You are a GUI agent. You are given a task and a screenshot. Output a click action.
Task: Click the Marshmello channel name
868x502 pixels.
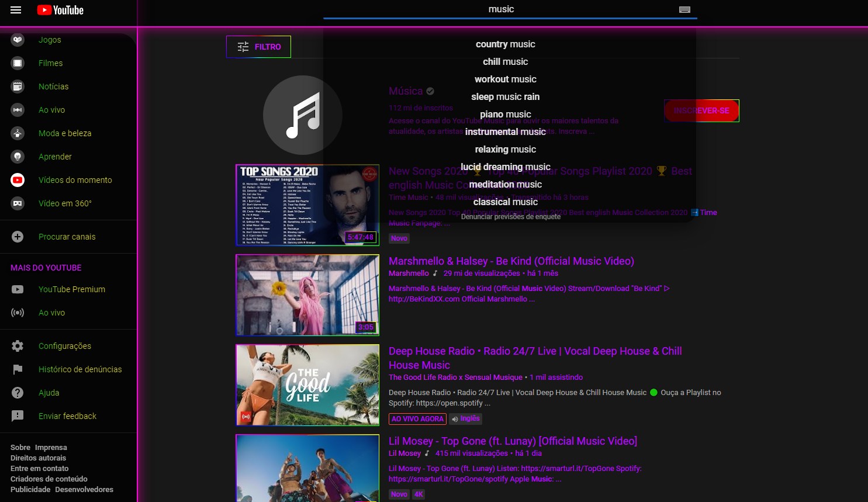point(409,273)
